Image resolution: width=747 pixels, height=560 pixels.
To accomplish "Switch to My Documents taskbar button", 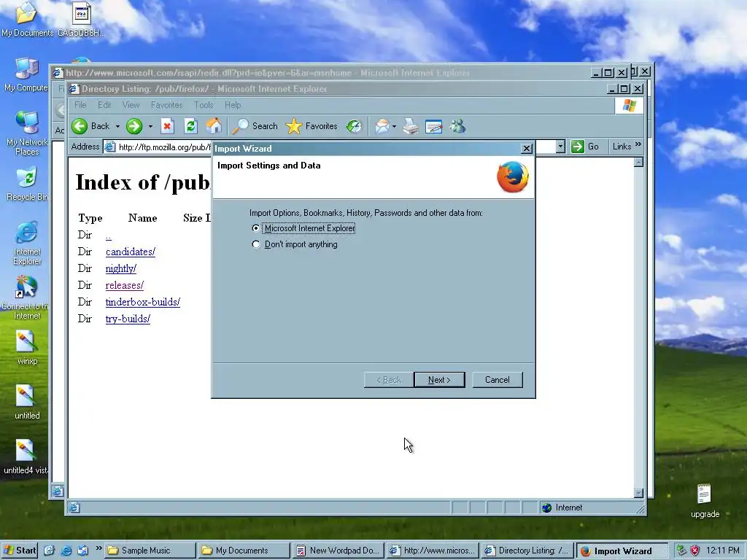I will [244, 551].
